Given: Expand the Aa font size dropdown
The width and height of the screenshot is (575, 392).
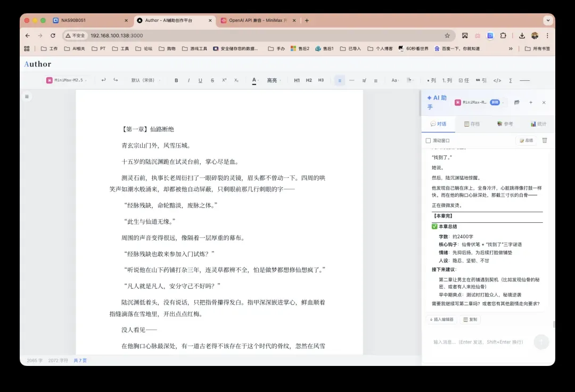Looking at the screenshot, I should click(x=395, y=80).
